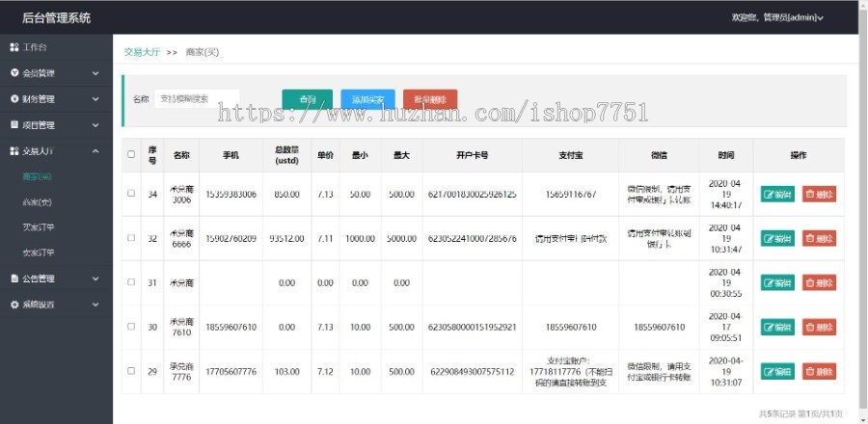Click the 工作台 dashboard icon in sidebar
This screenshot has height=424, width=868.
point(14,46)
